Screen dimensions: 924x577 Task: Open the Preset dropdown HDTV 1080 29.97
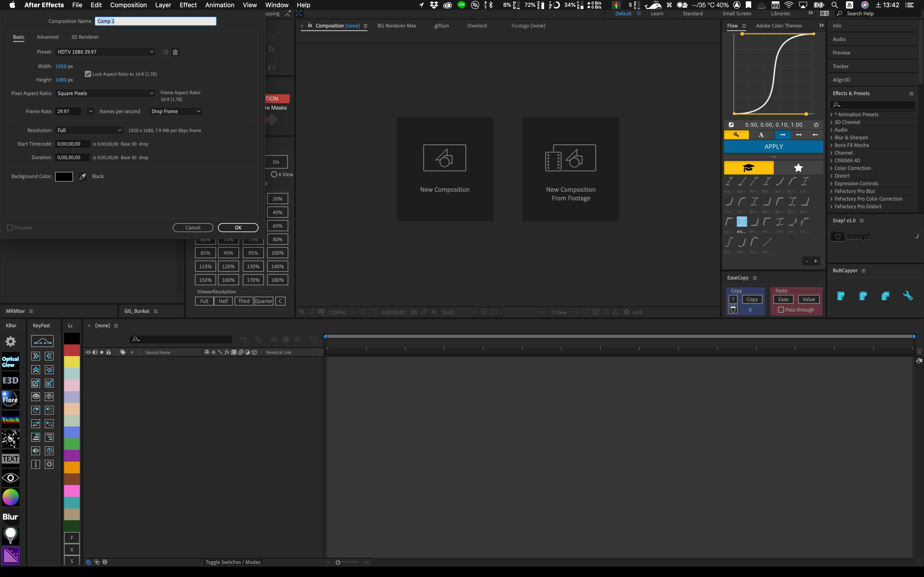pos(105,52)
